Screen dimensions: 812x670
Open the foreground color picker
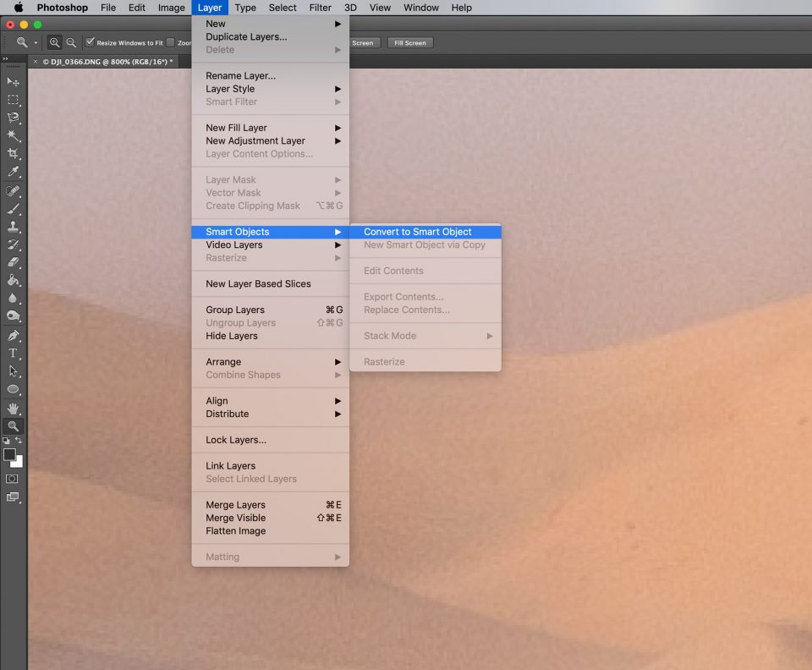(x=9, y=454)
